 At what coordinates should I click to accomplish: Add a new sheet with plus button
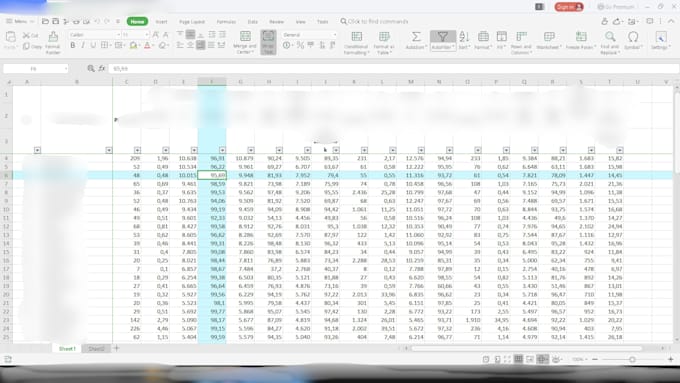(x=117, y=348)
